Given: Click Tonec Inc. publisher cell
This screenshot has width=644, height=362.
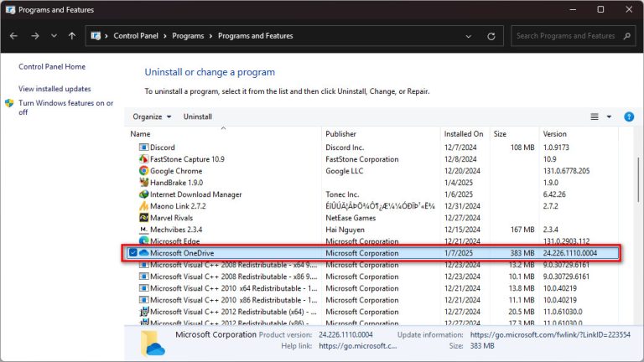Looking at the screenshot, I should tap(342, 194).
